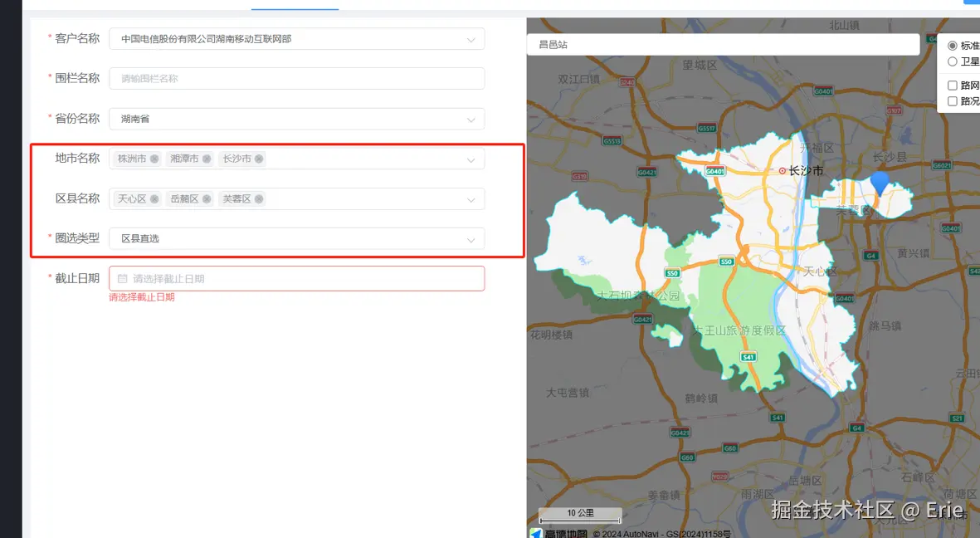Remove the 岳麓区 tag from 区县名称

click(207, 198)
